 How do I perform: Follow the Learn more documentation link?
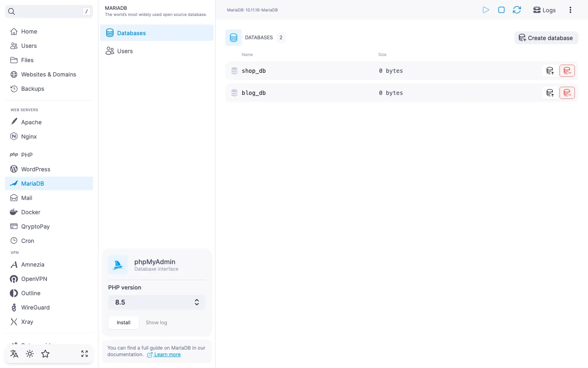point(164,355)
